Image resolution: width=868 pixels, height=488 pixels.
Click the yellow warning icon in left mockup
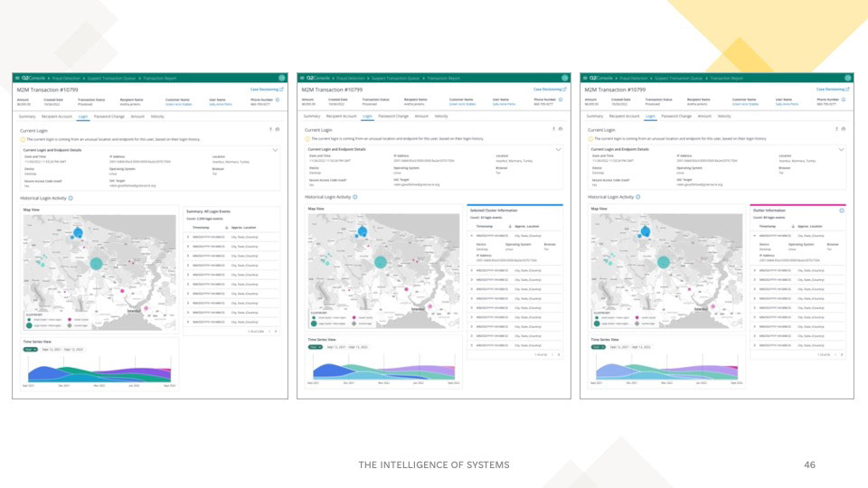pyautogui.click(x=23, y=139)
